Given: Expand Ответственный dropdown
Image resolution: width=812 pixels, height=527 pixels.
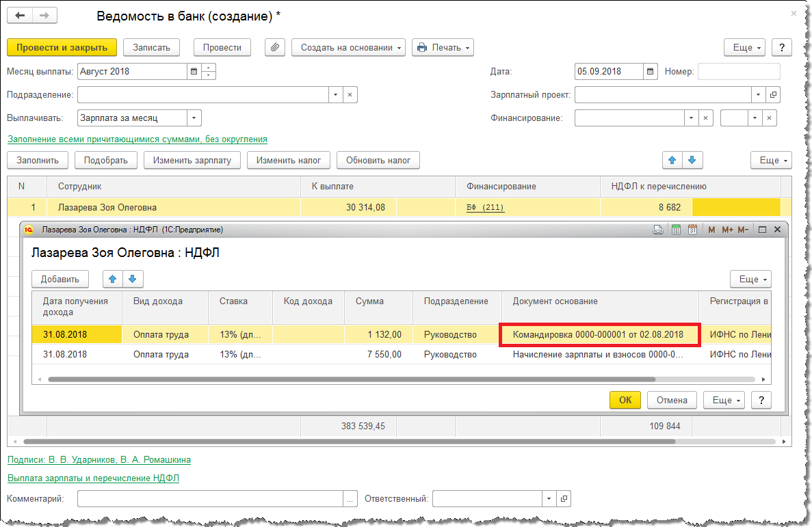Looking at the screenshot, I should tap(549, 498).
